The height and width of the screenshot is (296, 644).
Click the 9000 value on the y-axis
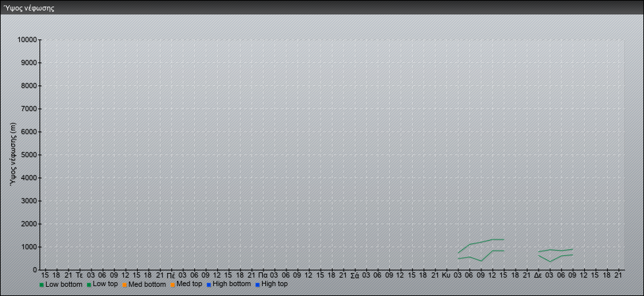click(x=29, y=62)
